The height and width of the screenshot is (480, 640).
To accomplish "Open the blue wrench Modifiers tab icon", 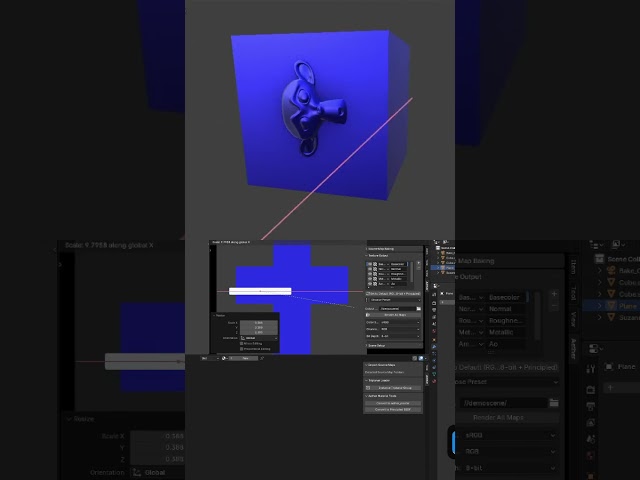I will (x=434, y=347).
